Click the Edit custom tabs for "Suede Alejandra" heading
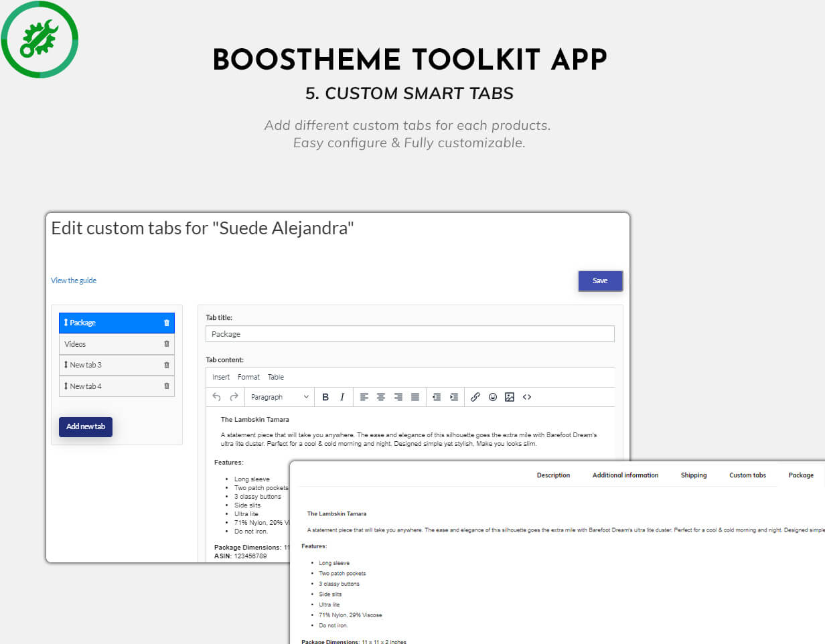Viewport: 825px width, 644px height. (202, 228)
